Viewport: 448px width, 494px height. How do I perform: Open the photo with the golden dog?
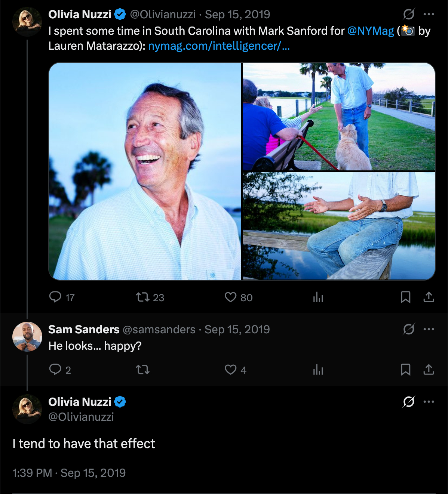339,117
